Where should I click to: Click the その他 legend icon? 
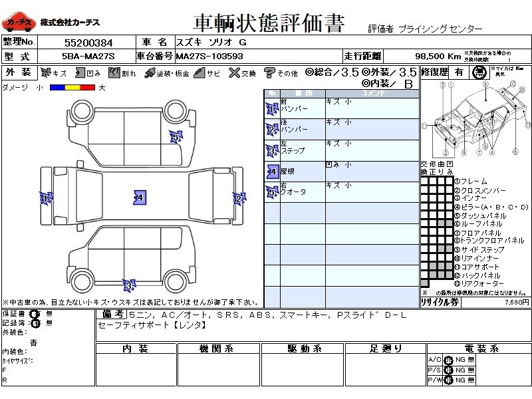tap(269, 73)
